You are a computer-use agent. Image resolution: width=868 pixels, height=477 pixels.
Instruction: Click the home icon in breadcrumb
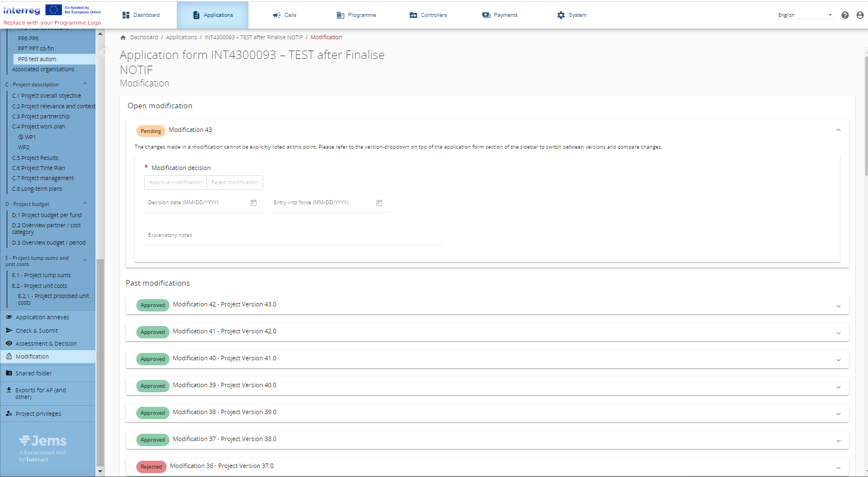pos(123,38)
